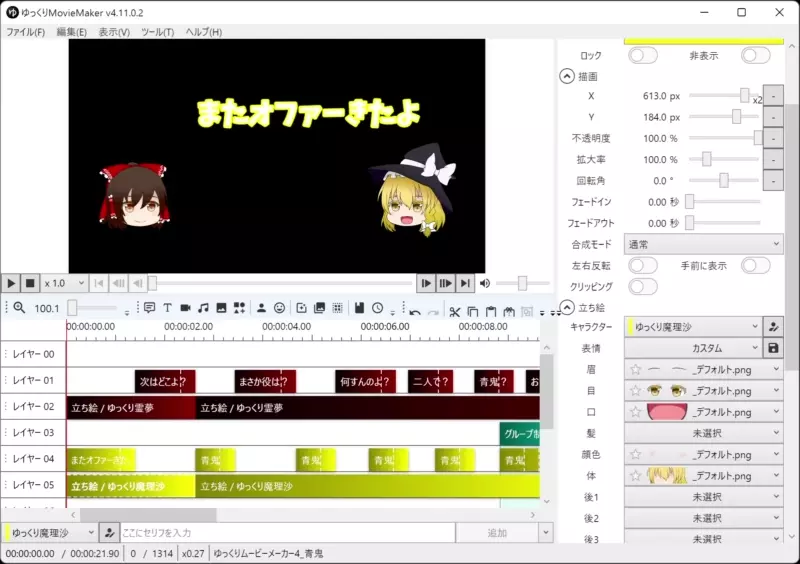800x564 pixels.
Task: Open the 合成モード 通常 dropdown
Action: pos(704,244)
